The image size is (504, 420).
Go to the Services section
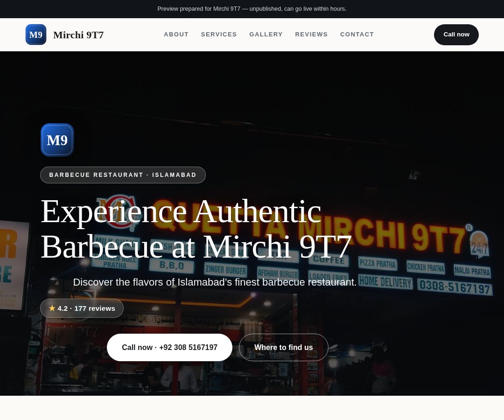click(219, 35)
